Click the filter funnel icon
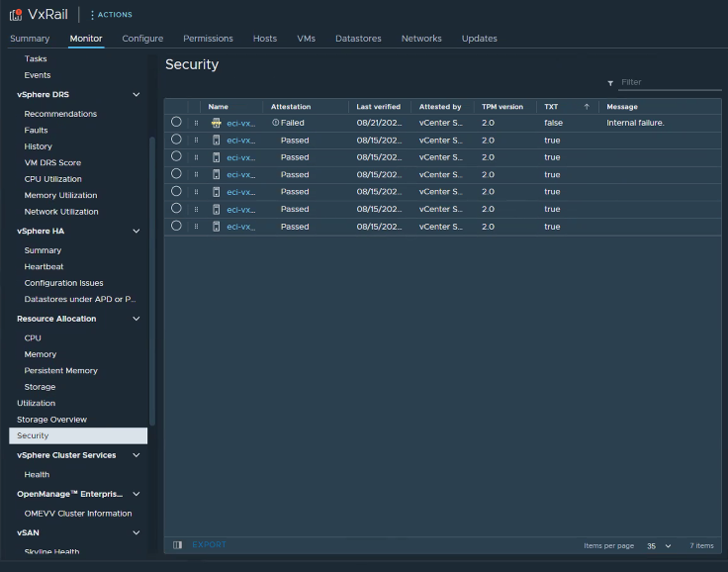Viewport: 728px width, 572px height. 610,83
